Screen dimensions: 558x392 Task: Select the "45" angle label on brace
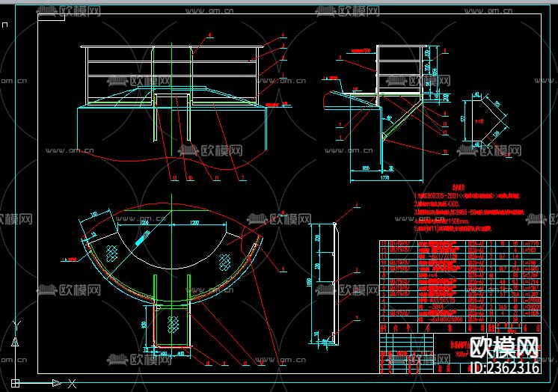point(389,117)
